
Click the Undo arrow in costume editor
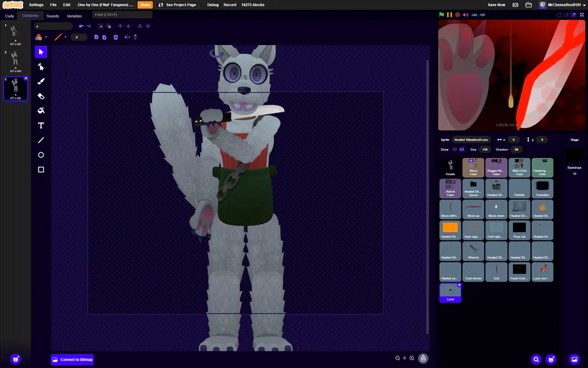click(81, 26)
